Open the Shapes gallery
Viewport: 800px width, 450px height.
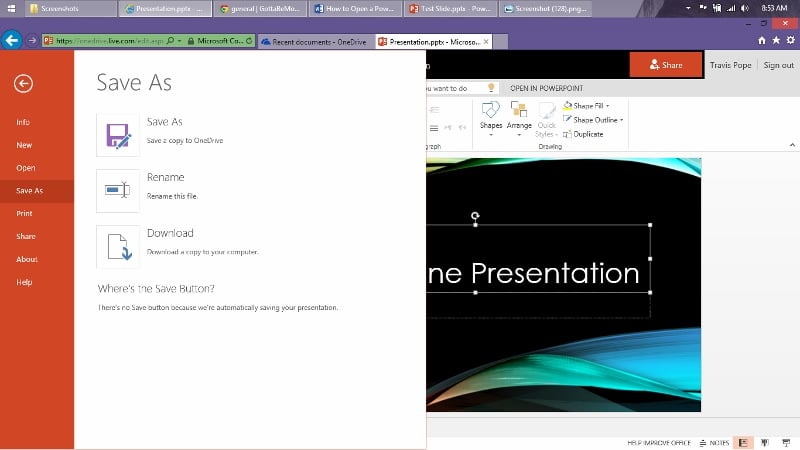click(x=491, y=118)
